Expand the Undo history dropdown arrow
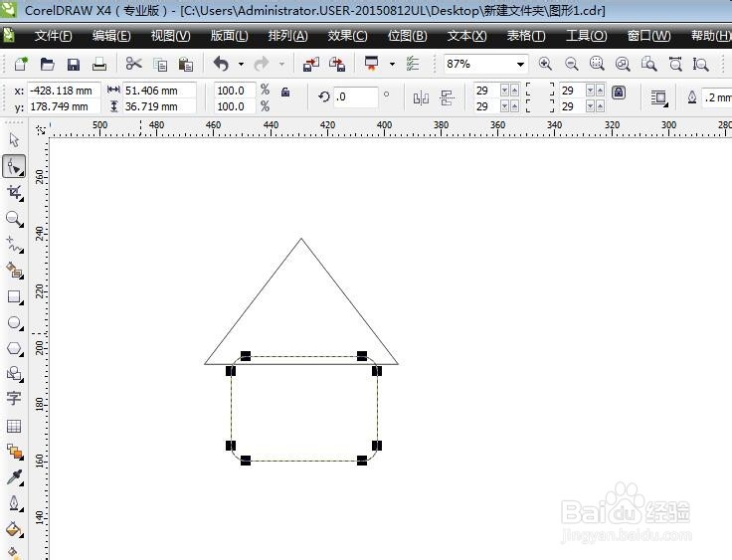The width and height of the screenshot is (732, 560). pos(241,64)
